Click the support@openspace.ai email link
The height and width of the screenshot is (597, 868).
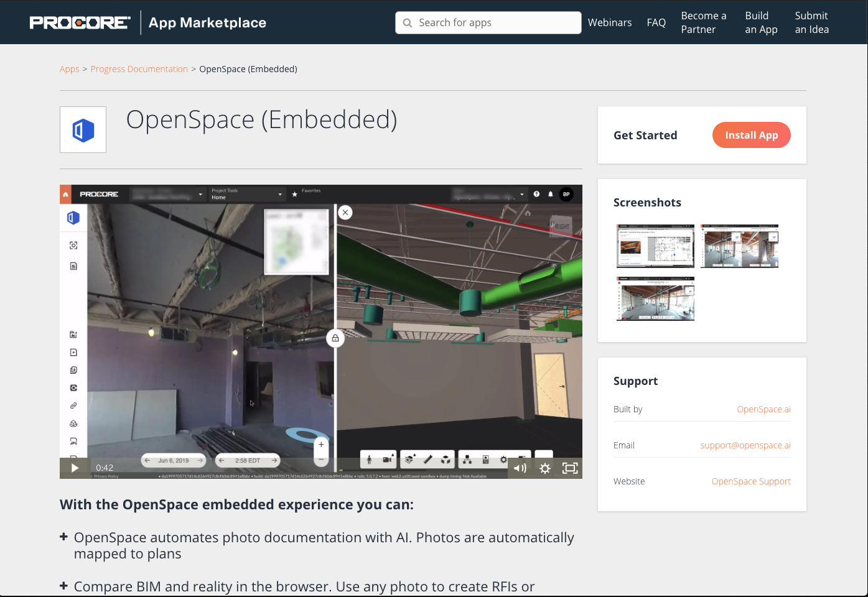(745, 445)
